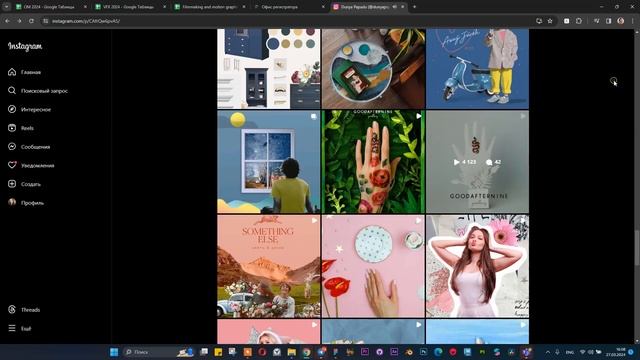640x360 pixels.
Task: Open the furniture color palette post
Action: point(269,69)
